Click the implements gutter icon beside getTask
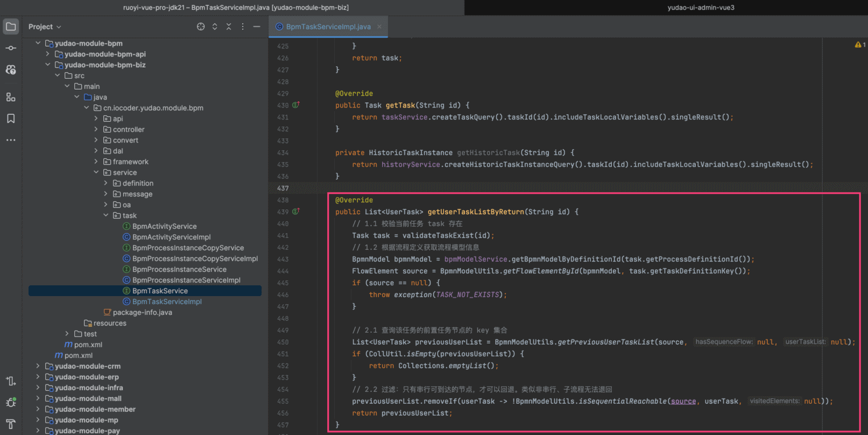Image resolution: width=868 pixels, height=435 pixels. point(296,105)
